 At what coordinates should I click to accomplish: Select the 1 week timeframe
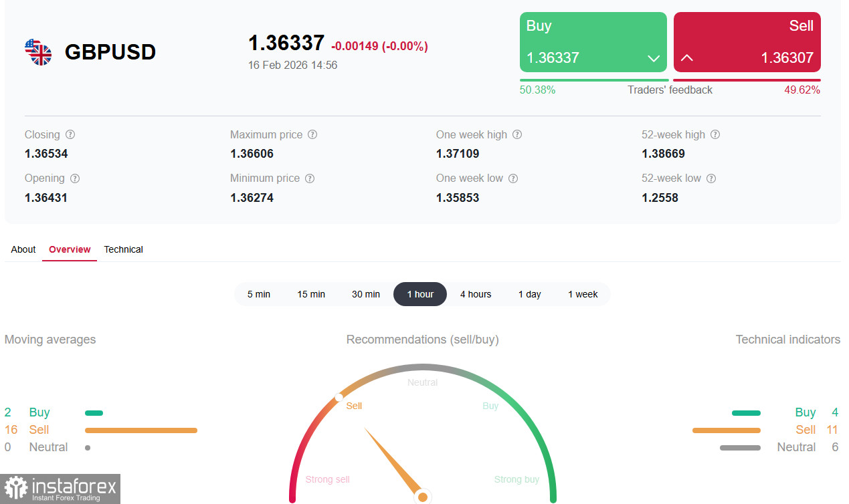583,294
